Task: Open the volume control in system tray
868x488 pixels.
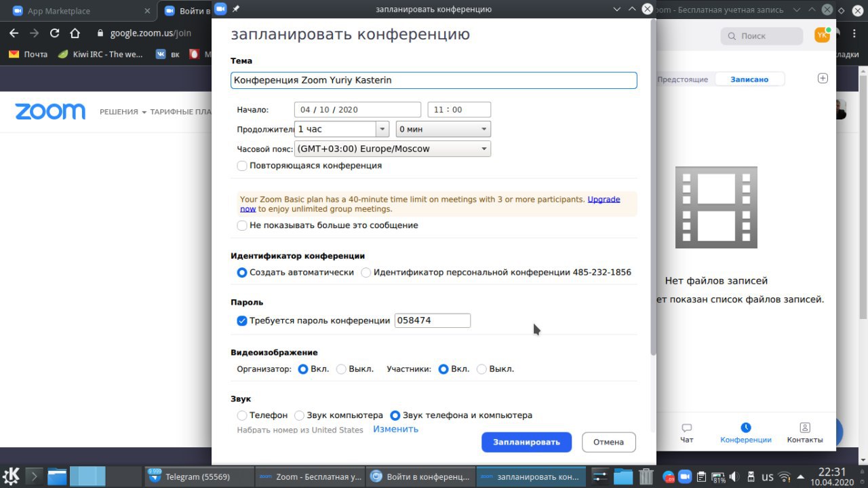Action: pos(736,476)
